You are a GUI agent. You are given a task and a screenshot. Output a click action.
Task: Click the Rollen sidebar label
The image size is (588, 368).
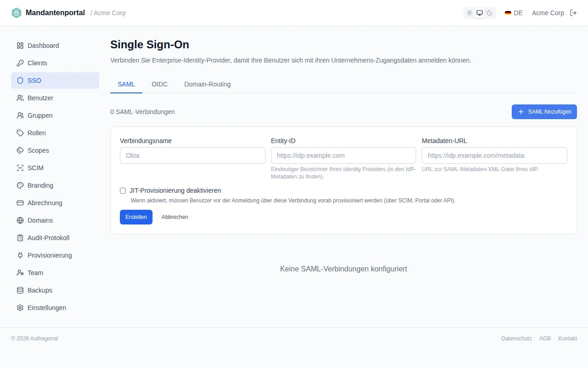click(37, 133)
